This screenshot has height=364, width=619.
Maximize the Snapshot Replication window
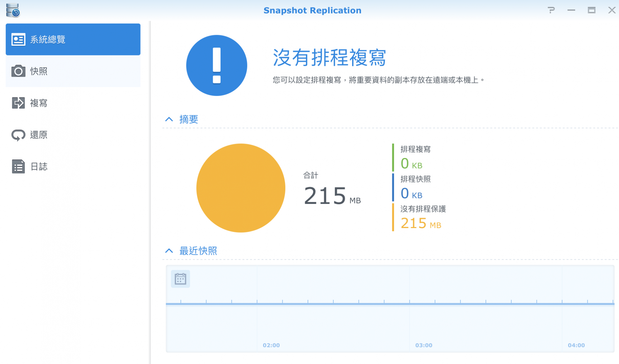coord(591,10)
